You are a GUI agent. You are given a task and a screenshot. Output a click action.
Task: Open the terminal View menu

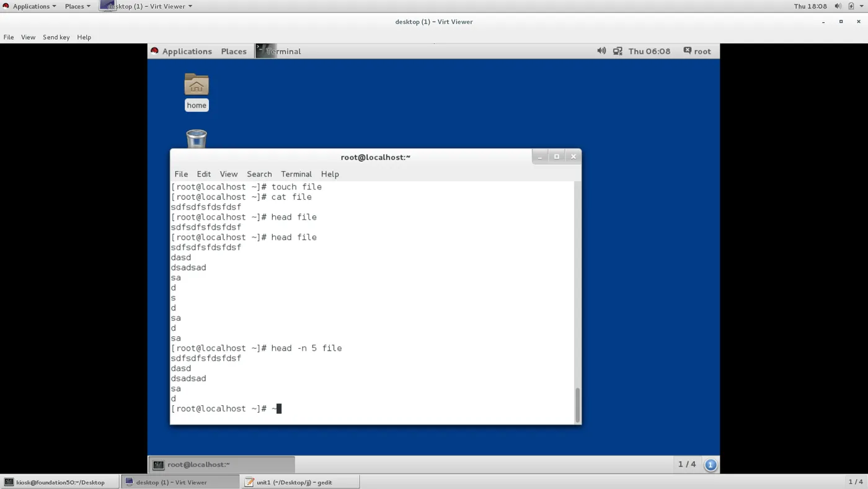coord(229,174)
